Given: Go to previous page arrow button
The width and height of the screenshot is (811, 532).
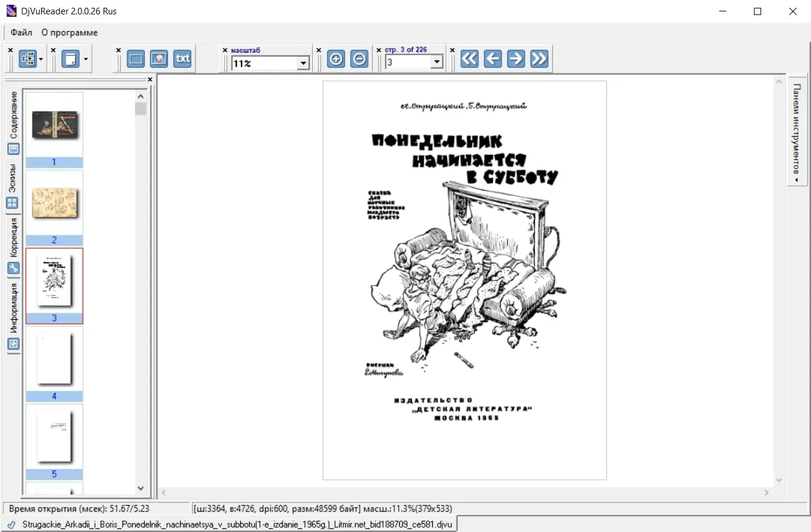Looking at the screenshot, I should [493, 59].
